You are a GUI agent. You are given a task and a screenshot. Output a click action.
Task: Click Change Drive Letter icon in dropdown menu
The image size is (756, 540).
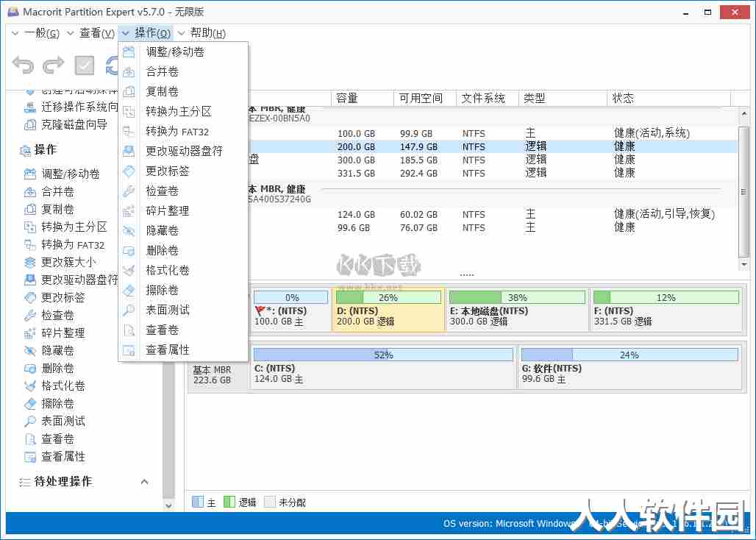pos(129,152)
